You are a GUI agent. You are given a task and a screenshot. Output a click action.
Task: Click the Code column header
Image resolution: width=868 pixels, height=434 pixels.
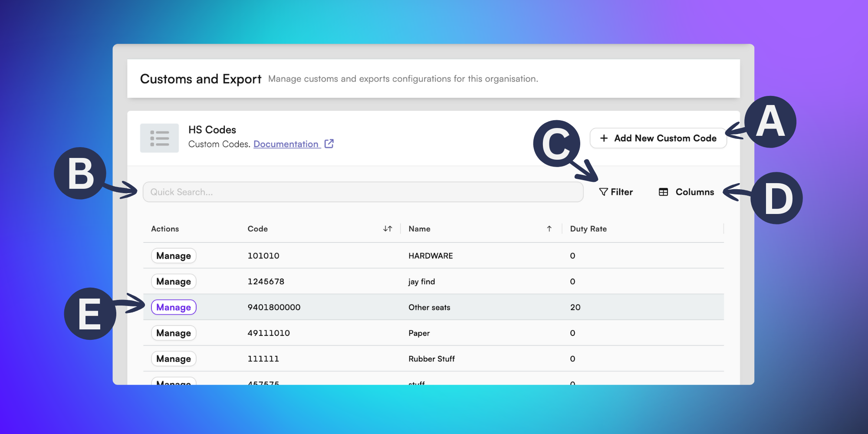click(257, 229)
